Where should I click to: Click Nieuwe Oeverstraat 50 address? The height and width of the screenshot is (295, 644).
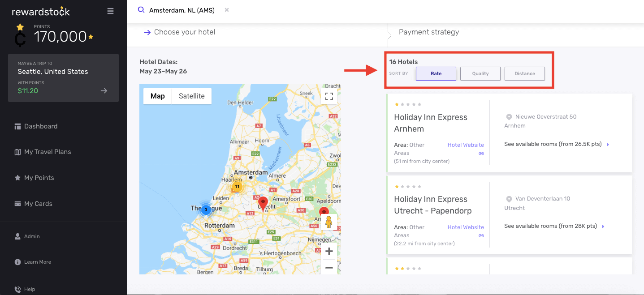546,117
